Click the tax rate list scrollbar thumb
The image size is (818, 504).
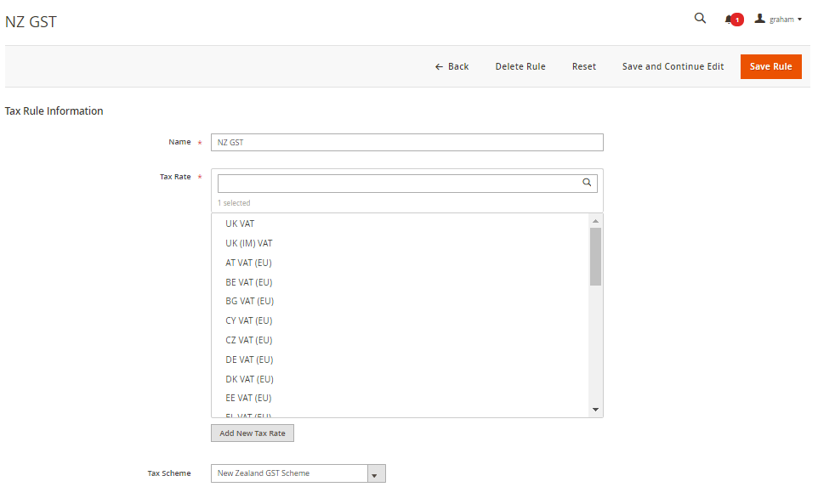[595, 256]
